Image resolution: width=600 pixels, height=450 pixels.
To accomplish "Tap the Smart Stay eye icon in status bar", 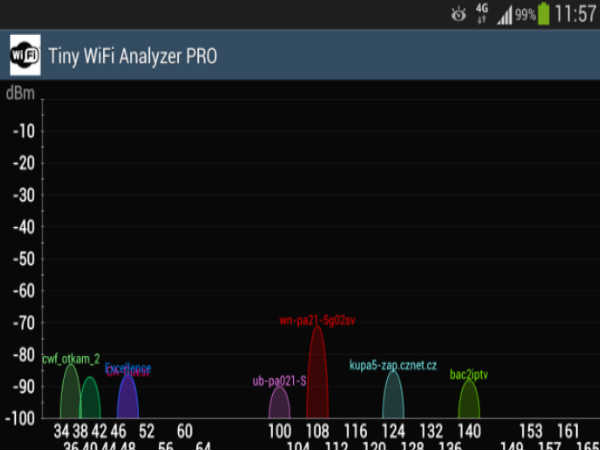I will click(459, 14).
